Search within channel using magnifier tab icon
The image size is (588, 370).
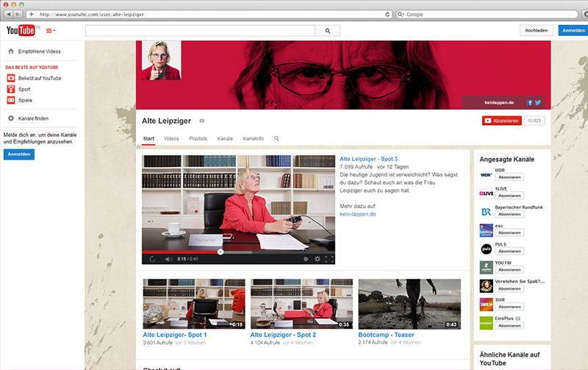tap(277, 138)
